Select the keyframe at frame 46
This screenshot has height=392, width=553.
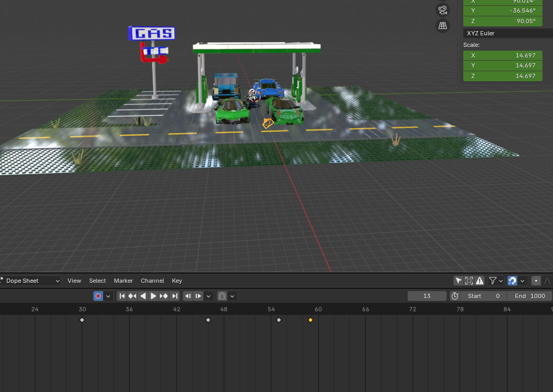[x=208, y=320]
